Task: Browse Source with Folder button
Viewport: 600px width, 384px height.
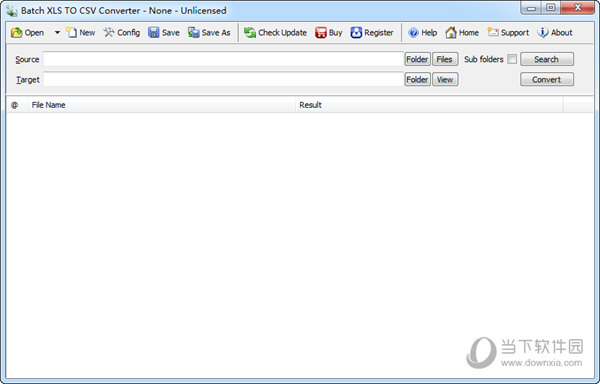Action: click(417, 59)
